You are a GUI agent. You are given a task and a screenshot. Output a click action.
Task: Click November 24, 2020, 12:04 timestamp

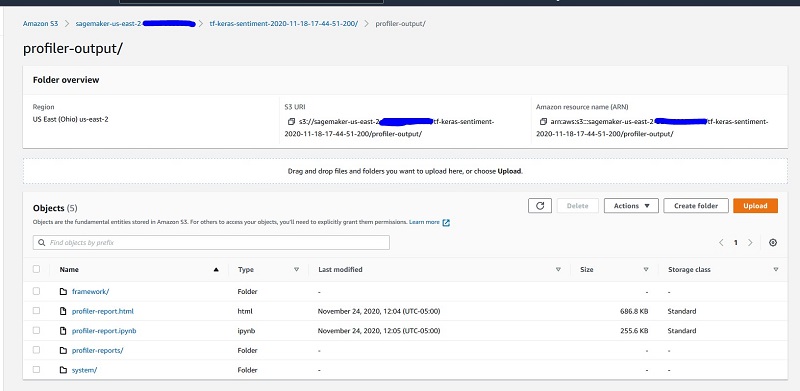379,311
